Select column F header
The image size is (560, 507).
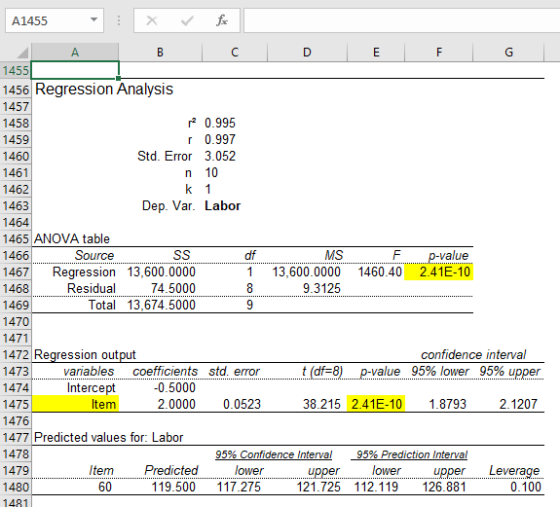point(439,52)
